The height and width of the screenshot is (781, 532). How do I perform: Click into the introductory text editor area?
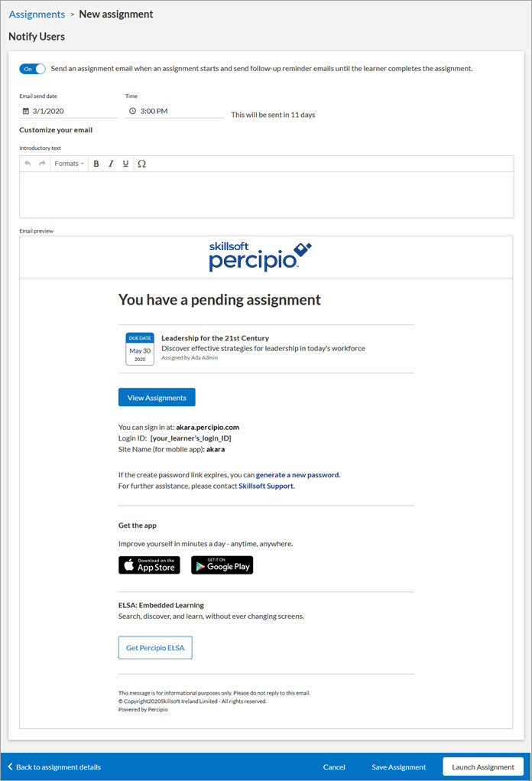point(266,194)
